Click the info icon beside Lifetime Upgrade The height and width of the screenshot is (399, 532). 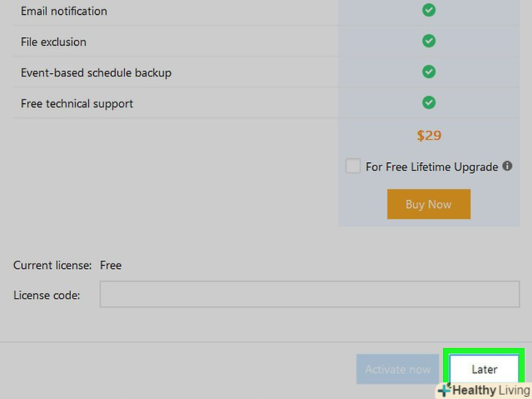[507, 167]
